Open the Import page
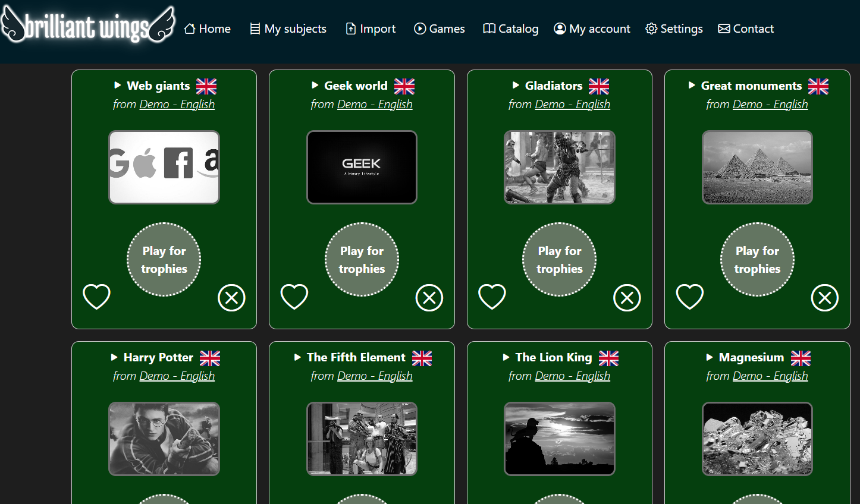 [371, 29]
